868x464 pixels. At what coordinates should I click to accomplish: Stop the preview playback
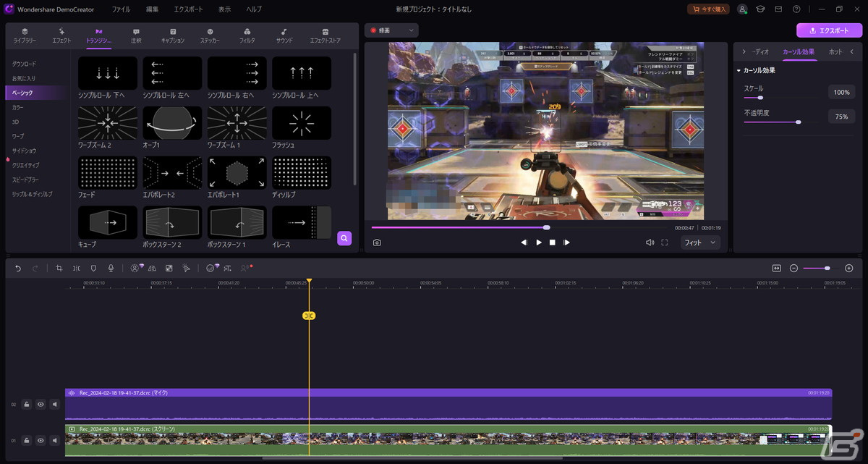(553, 242)
